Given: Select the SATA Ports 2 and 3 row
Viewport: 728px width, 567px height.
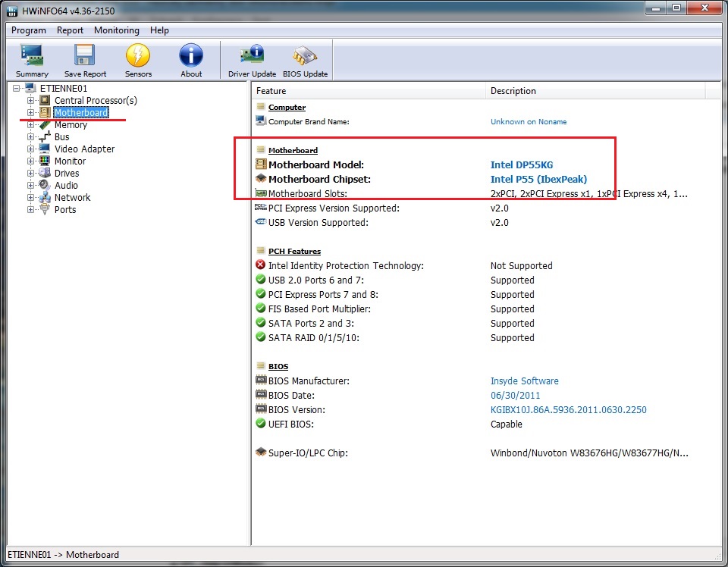Looking at the screenshot, I should click(x=394, y=323).
